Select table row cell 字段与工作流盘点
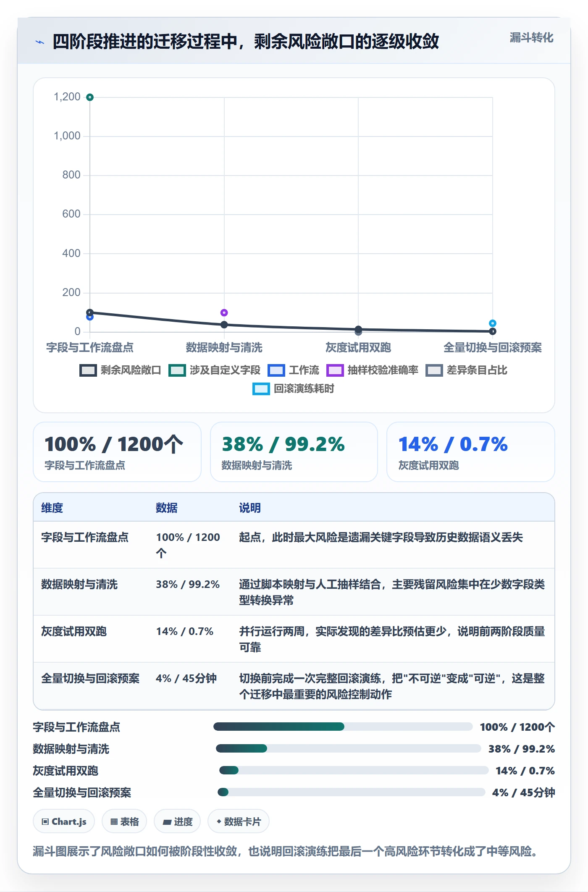Screen dimensions: 588x892 click(85, 537)
